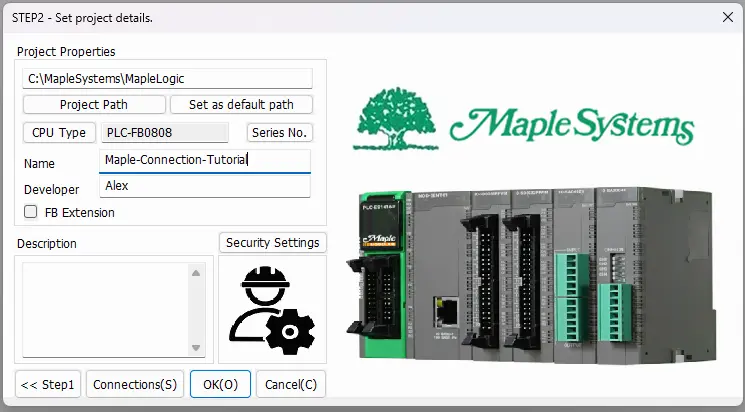This screenshot has height=412, width=745.
Task: Choose a CPU Type
Action: point(59,133)
